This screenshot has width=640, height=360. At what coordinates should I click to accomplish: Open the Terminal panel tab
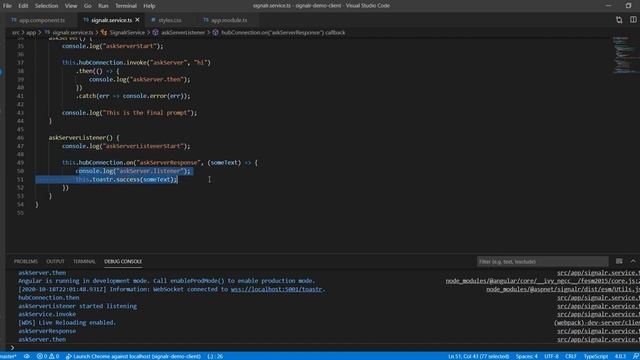84,261
